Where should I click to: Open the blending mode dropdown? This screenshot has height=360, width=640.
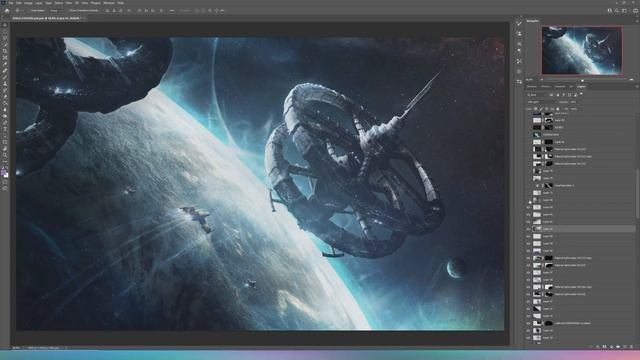click(542, 102)
